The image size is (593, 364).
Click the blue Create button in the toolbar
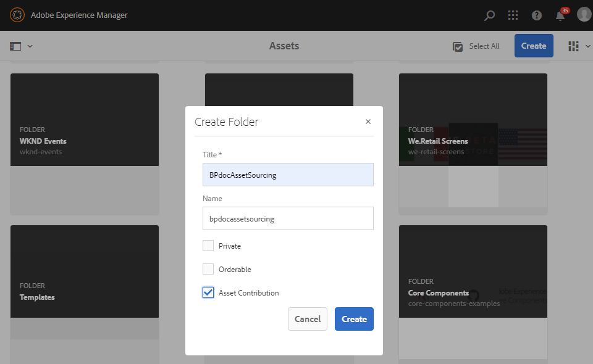tap(534, 46)
